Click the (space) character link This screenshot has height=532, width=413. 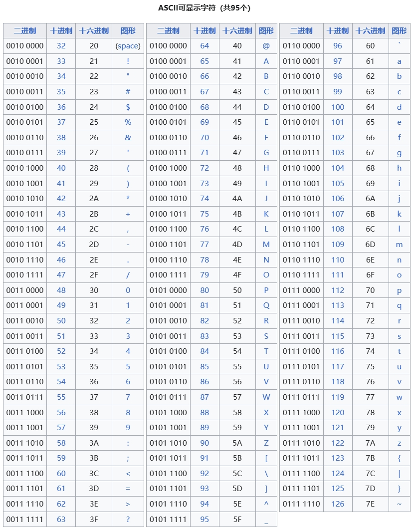[x=128, y=46]
